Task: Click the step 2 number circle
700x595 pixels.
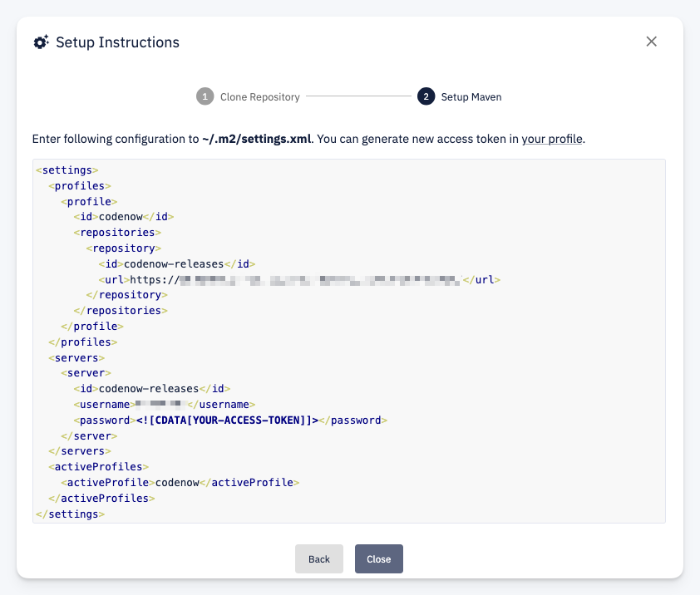Action: click(426, 96)
